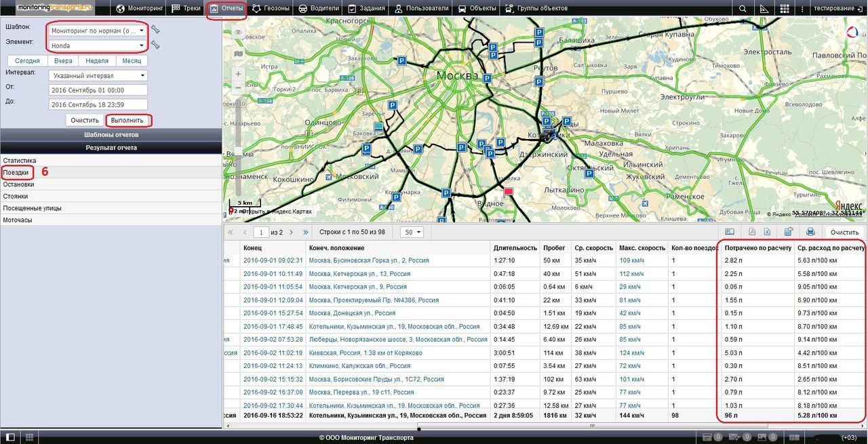
Task: Open the rows-per-page 50 dropdown
Action: pos(412,232)
